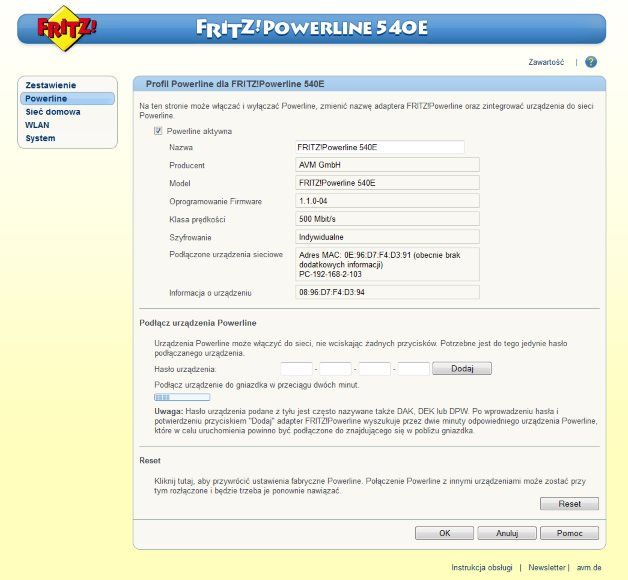Click the third Hasło urządzenia box
The height and width of the screenshot is (580, 628).
coord(374,369)
